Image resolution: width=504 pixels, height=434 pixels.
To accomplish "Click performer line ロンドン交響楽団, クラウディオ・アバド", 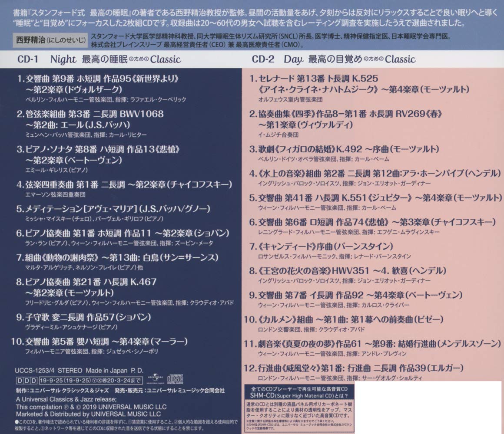I will coord(312,329).
